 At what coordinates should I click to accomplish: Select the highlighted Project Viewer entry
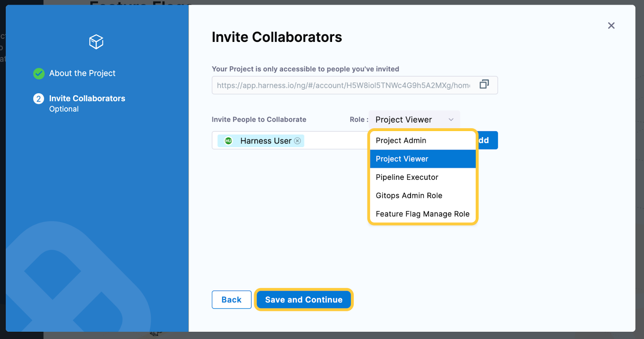402,159
